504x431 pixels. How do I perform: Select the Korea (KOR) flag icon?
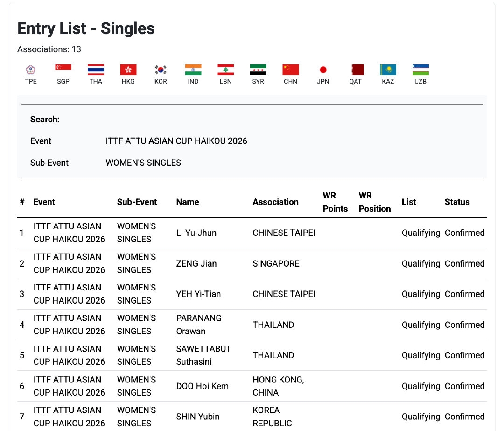pos(161,70)
